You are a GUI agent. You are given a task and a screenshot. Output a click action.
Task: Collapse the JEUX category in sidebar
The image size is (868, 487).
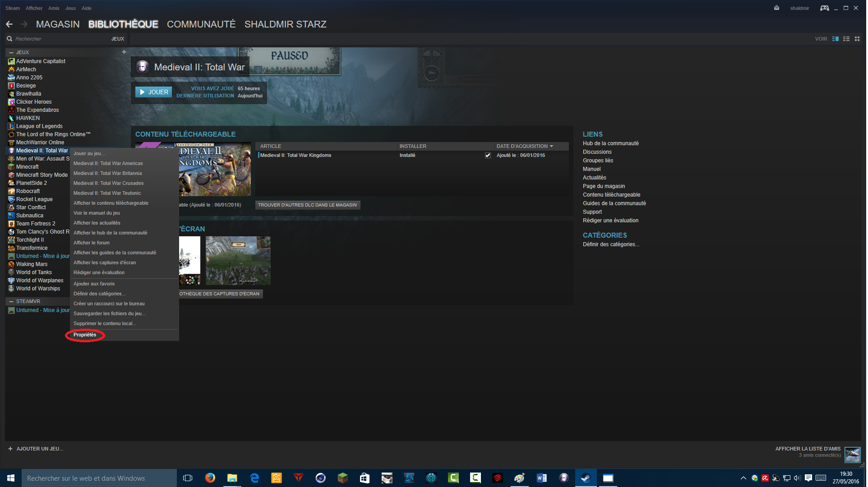click(11, 53)
